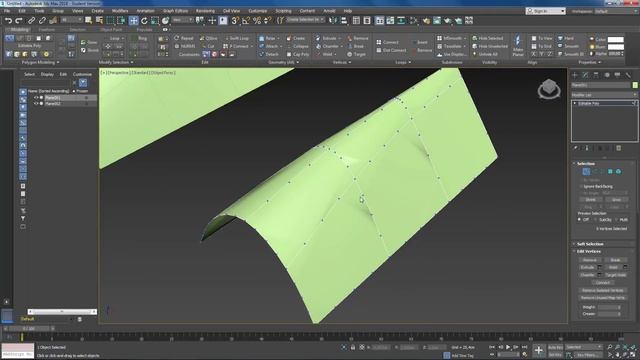Open the Utilities wrench tab icon
The image size is (640, 360).
coord(628,75)
